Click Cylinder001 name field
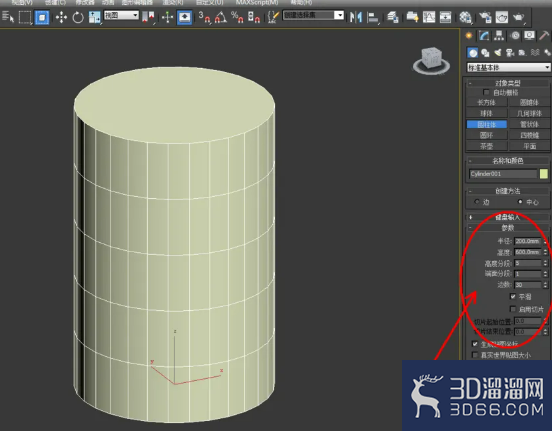Screen dimensions: 552x431 [x=503, y=174]
